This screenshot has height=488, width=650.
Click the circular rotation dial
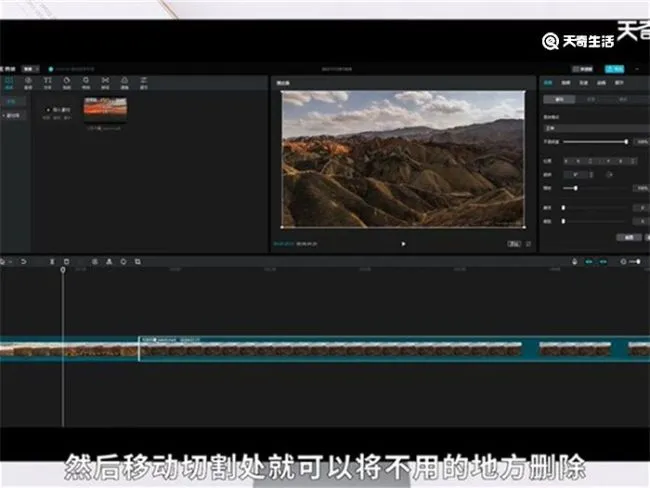(x=609, y=175)
